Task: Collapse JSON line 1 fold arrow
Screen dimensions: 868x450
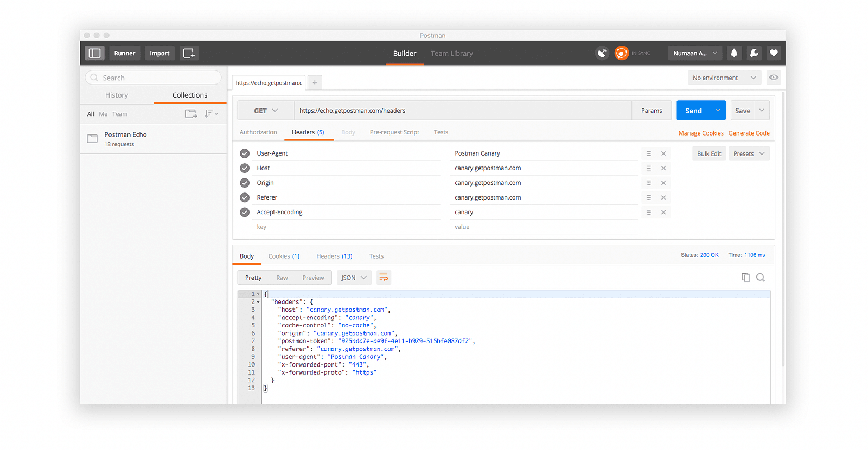Action: click(x=258, y=294)
